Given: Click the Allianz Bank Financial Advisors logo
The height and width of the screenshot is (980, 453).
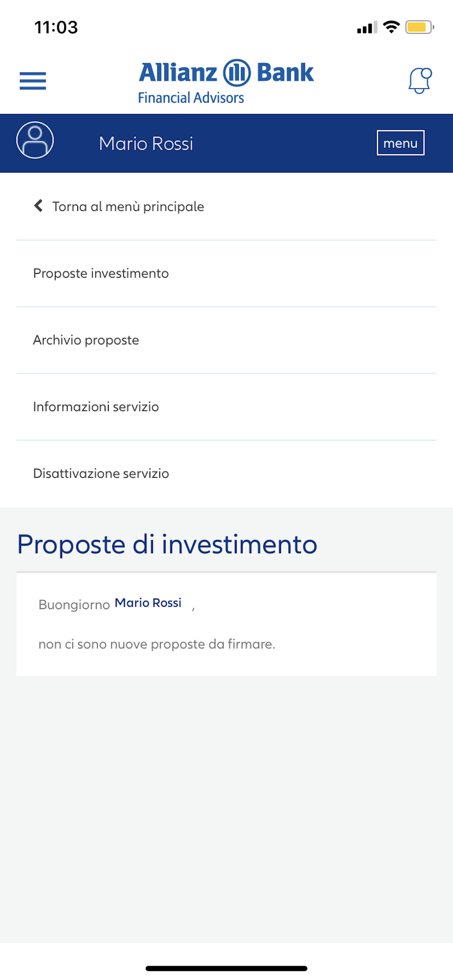Looking at the screenshot, I should [226, 81].
